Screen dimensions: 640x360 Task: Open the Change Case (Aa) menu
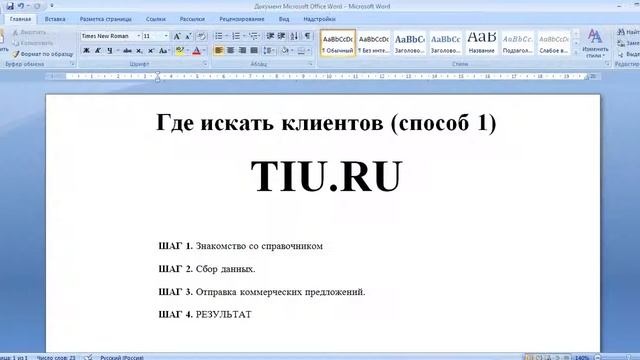(164, 51)
